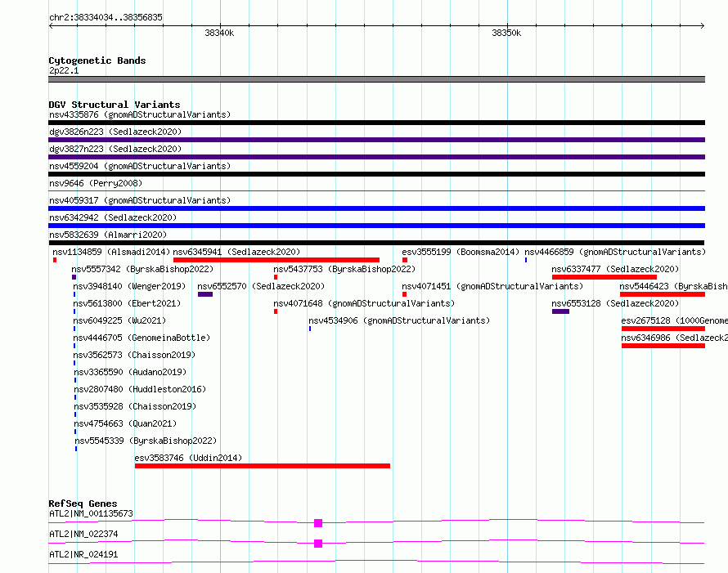The width and height of the screenshot is (728, 573).
Task: Click nsv4071451 gnomAD variant label
Action: 492,286
